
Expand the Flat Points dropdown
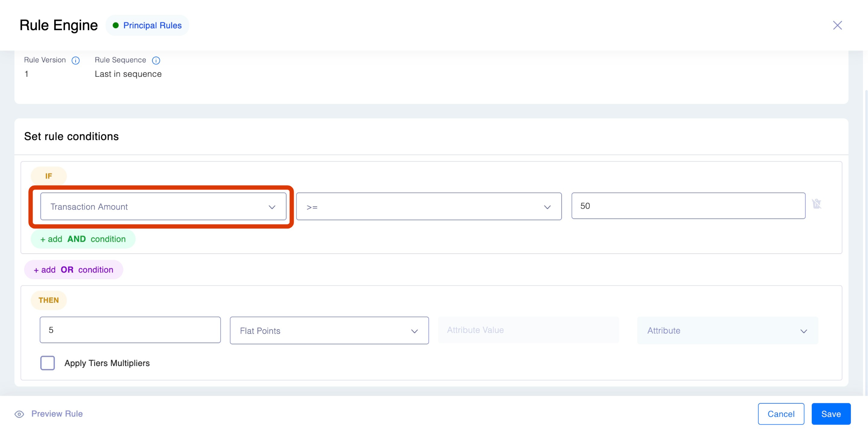(329, 331)
